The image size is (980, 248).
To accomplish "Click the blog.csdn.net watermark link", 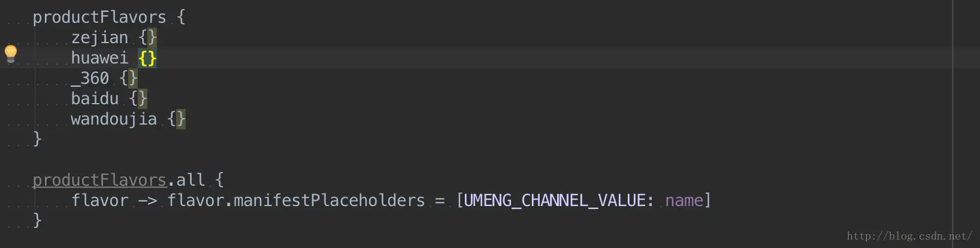I will tap(909, 236).
